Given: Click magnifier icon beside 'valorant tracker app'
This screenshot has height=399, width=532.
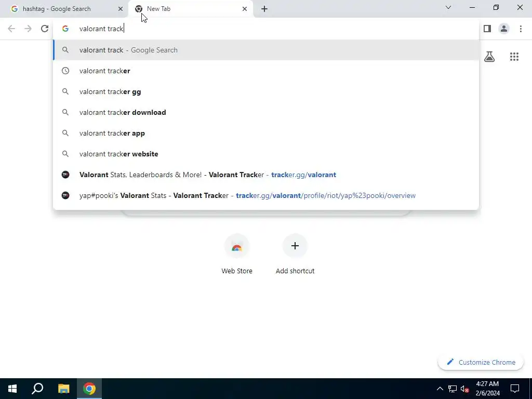Looking at the screenshot, I should pyautogui.click(x=65, y=134).
